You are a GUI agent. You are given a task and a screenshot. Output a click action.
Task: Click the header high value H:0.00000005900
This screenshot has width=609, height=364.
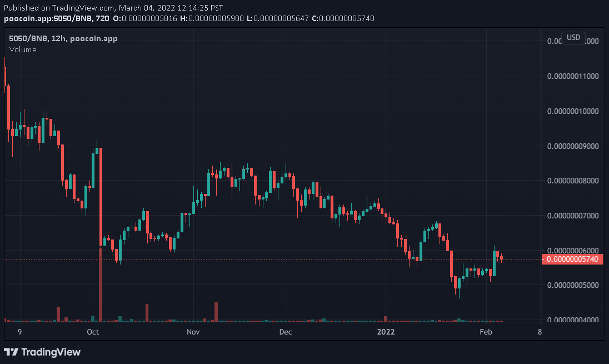click(212, 18)
